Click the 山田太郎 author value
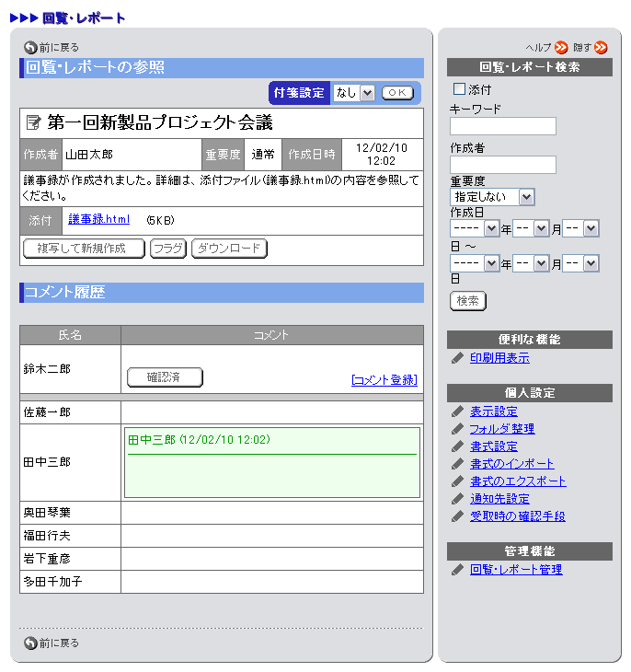 [89, 155]
